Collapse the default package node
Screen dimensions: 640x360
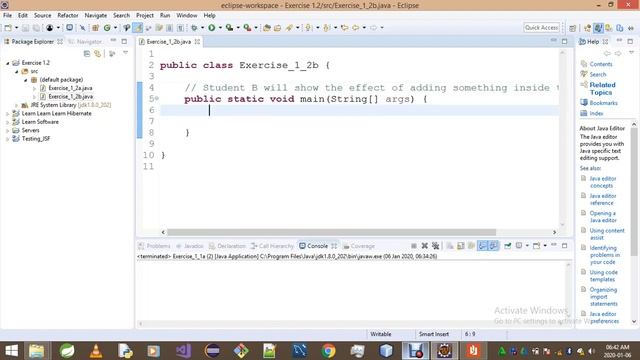pyautogui.click(x=25, y=80)
